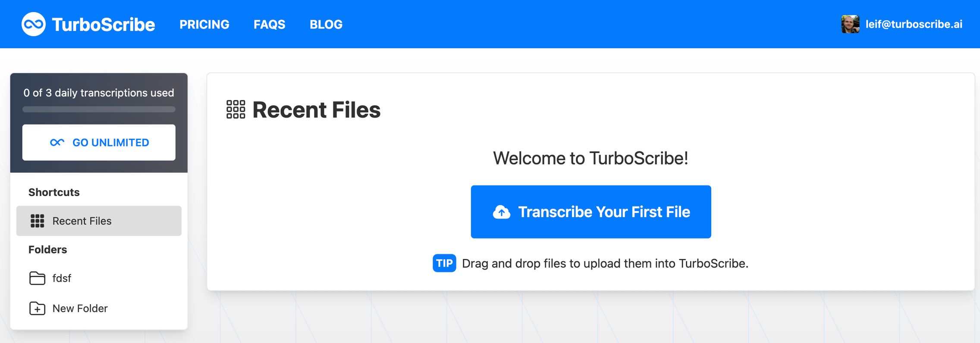Select Recent Files shortcut in sidebar
The height and width of the screenshot is (343, 980).
99,221
